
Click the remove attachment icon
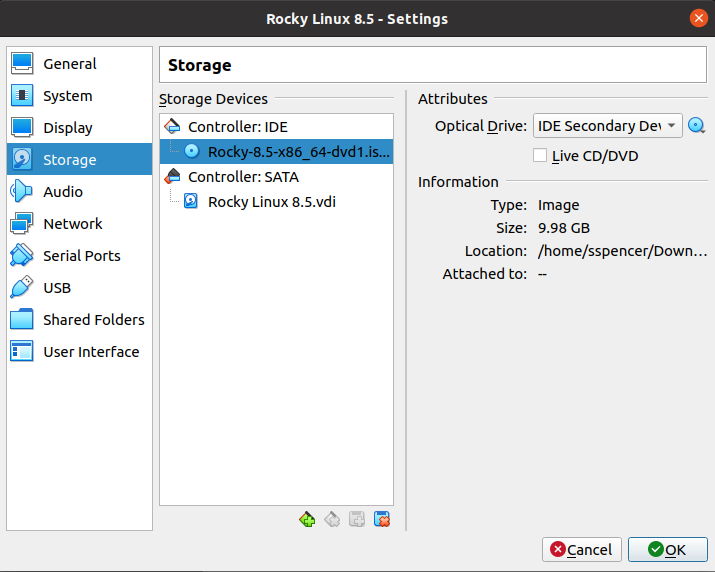click(381, 519)
